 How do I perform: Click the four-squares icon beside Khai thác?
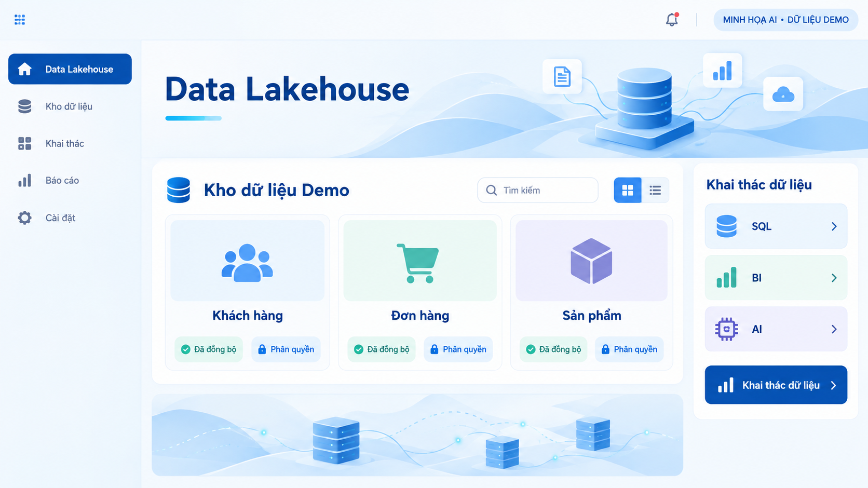point(24,143)
